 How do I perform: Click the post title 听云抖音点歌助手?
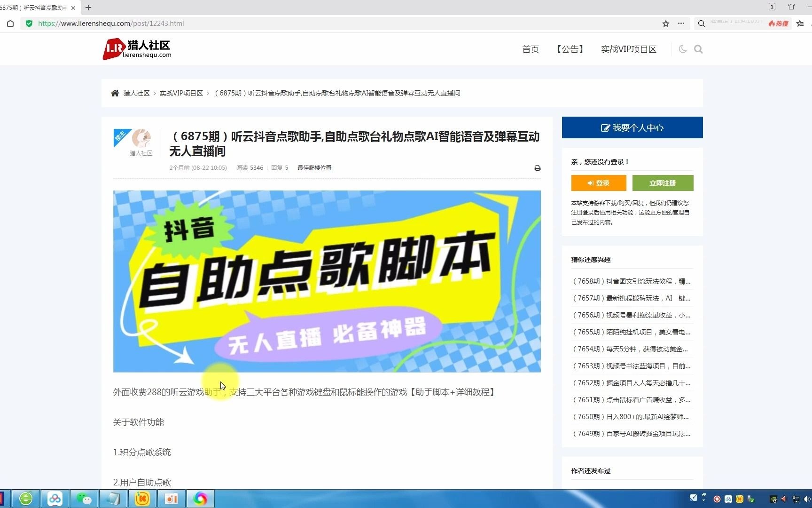(x=354, y=143)
